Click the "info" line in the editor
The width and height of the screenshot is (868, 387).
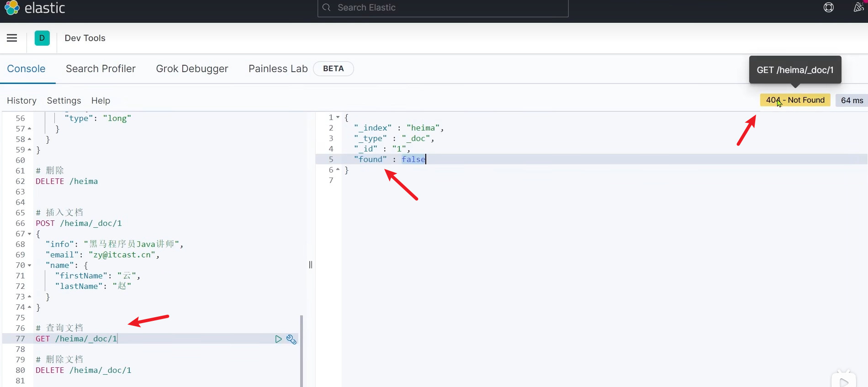[114, 244]
